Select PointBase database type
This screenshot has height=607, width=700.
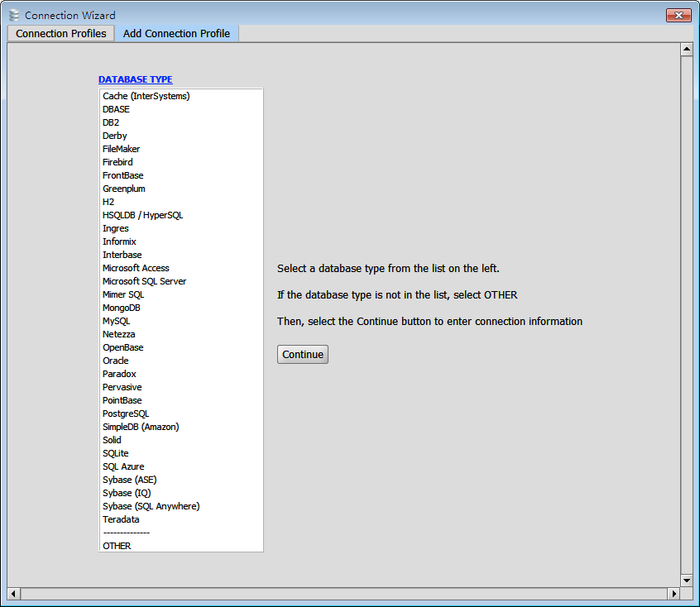point(181,400)
